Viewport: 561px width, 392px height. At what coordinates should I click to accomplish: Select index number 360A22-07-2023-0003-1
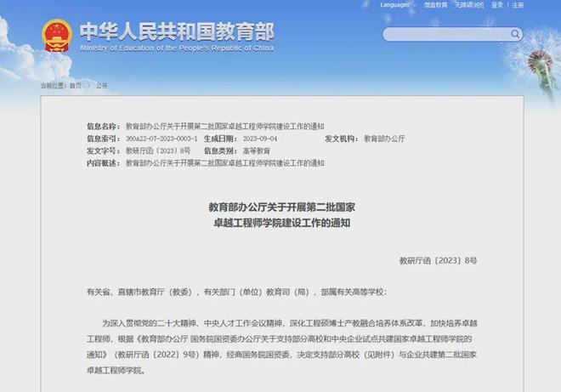(x=161, y=139)
